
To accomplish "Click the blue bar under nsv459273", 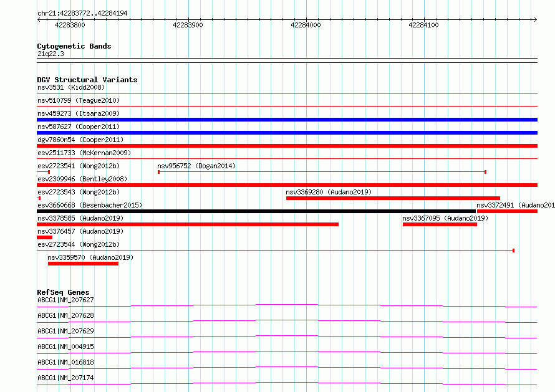I will (x=287, y=120).
